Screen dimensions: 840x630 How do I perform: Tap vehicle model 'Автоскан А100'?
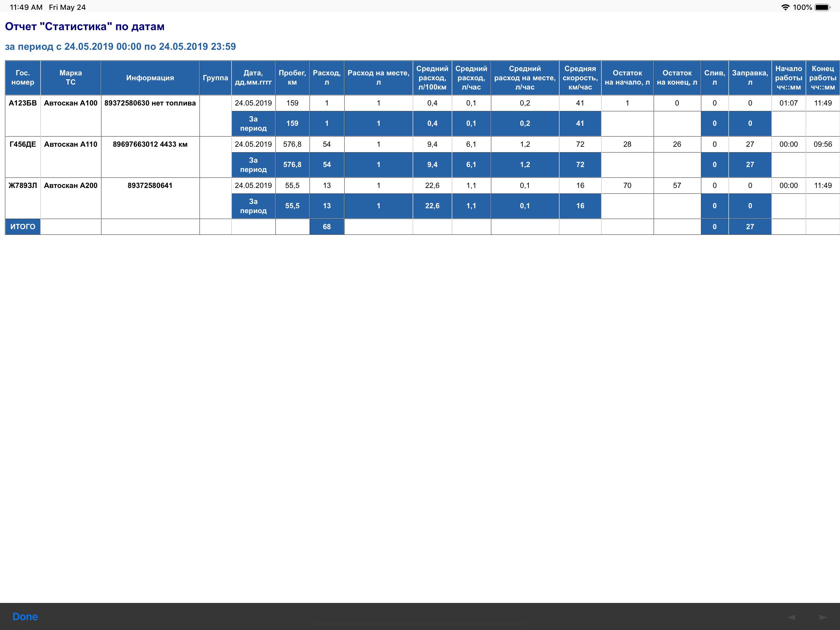click(x=71, y=103)
